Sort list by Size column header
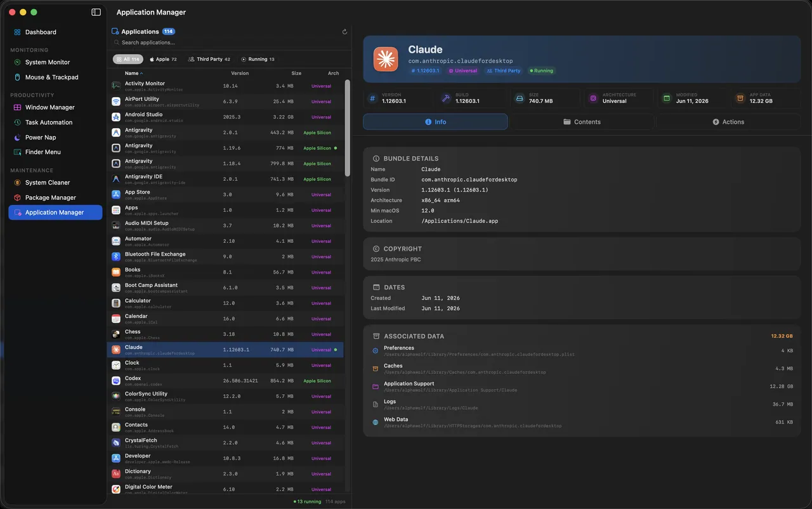This screenshot has width=812, height=509. 296,73
